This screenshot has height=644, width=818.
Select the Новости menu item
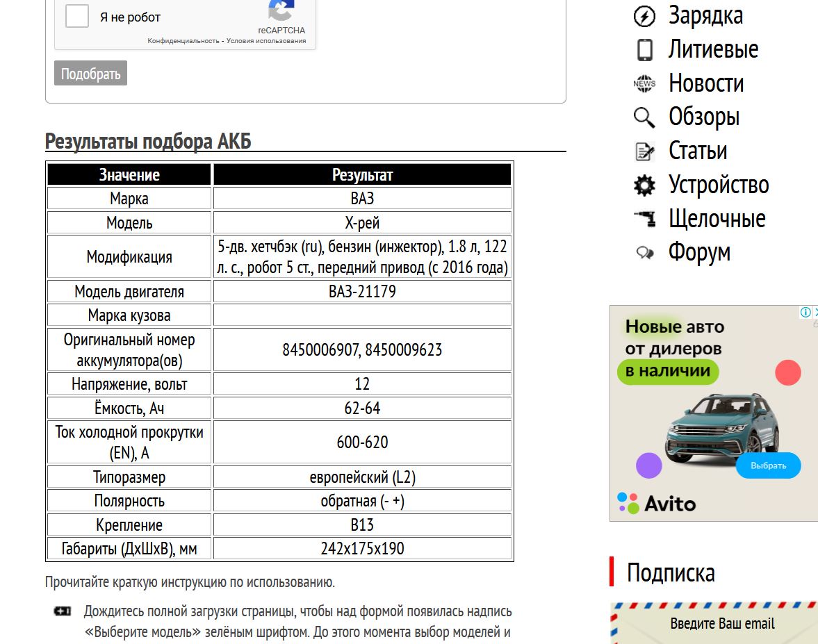(705, 83)
